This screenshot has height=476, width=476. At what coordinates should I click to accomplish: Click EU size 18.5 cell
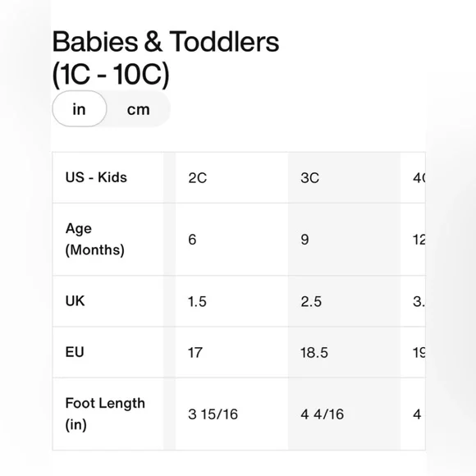coord(344,352)
